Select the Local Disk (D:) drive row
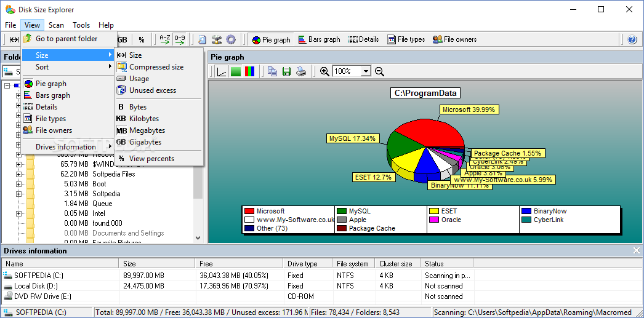This screenshot has width=644, height=318. click(237, 286)
